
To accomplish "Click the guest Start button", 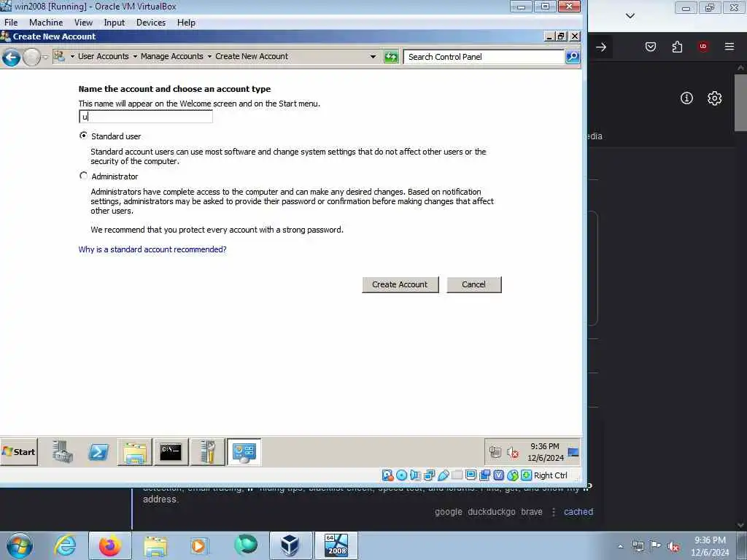I will (18, 451).
